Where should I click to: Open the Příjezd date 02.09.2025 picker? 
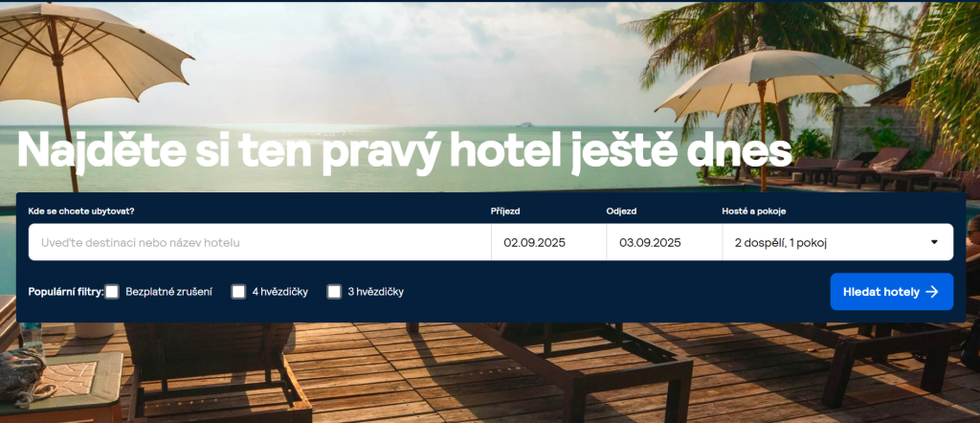(x=548, y=242)
